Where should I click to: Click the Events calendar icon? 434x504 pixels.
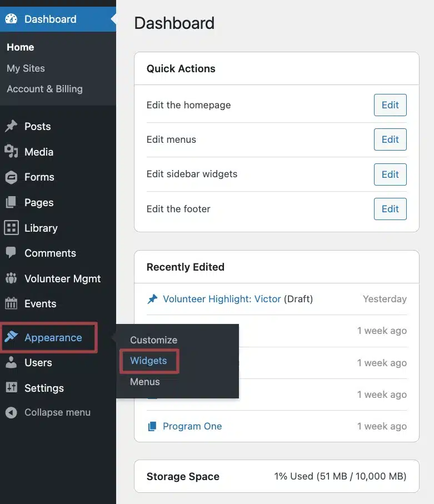coord(11,303)
